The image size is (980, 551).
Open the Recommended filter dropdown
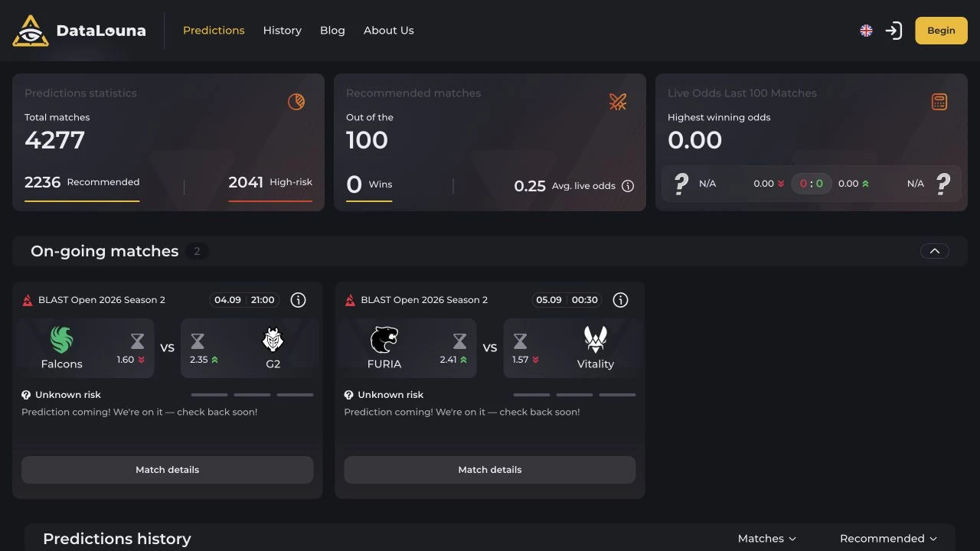888,539
